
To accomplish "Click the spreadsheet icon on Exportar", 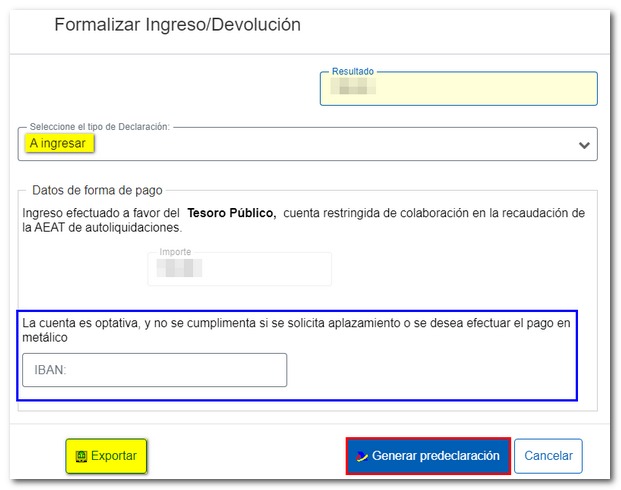I will (x=81, y=456).
